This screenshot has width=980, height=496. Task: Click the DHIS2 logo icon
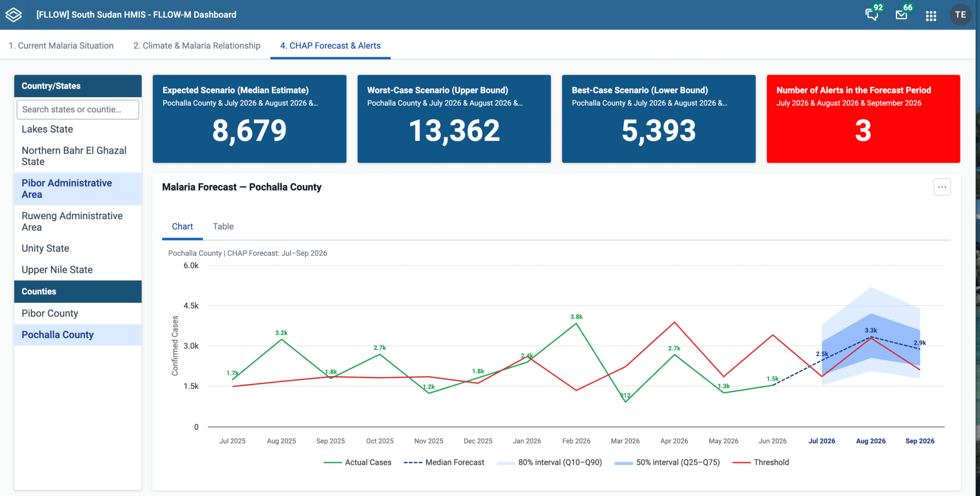[x=14, y=15]
